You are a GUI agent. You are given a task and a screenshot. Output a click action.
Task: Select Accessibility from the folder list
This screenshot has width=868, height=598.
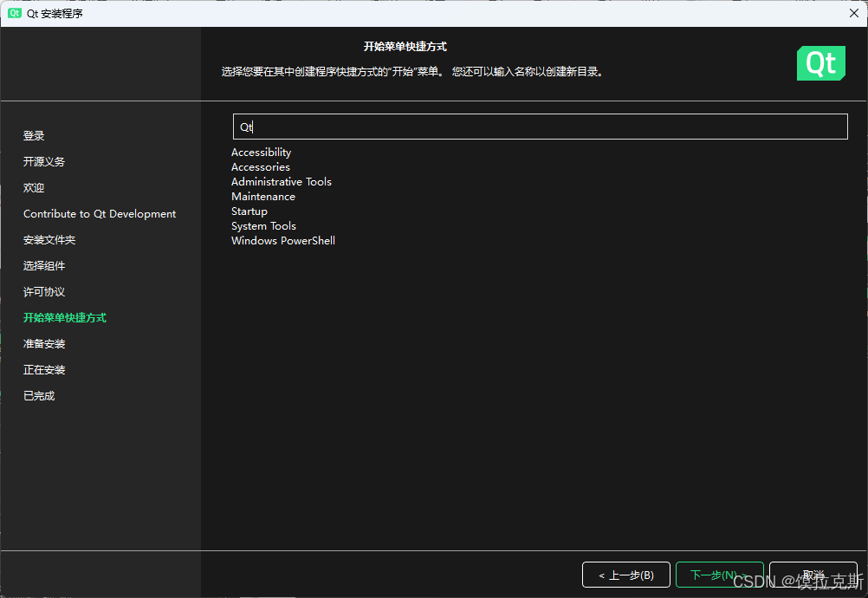tap(261, 153)
